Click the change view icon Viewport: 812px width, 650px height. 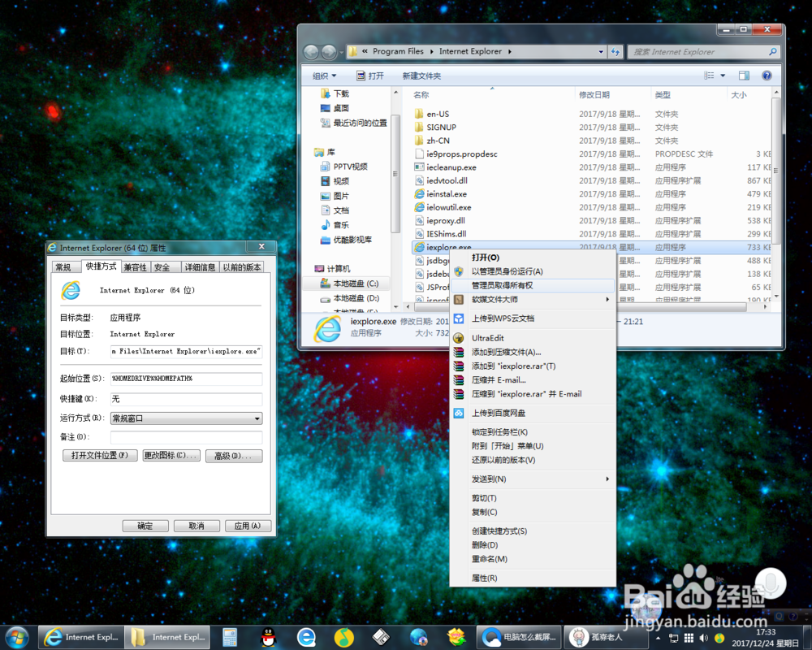click(x=709, y=76)
